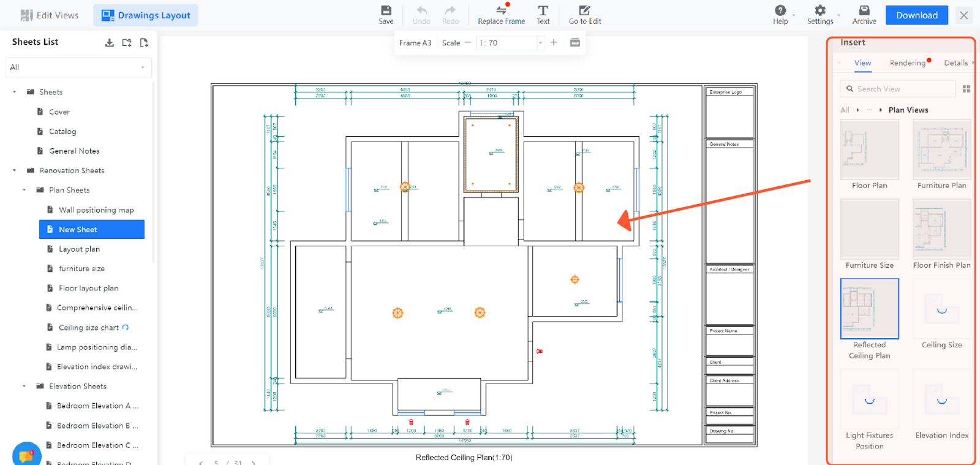Screen dimensions: 980x465
Task: Increase scale with the plus button
Action: (554, 43)
